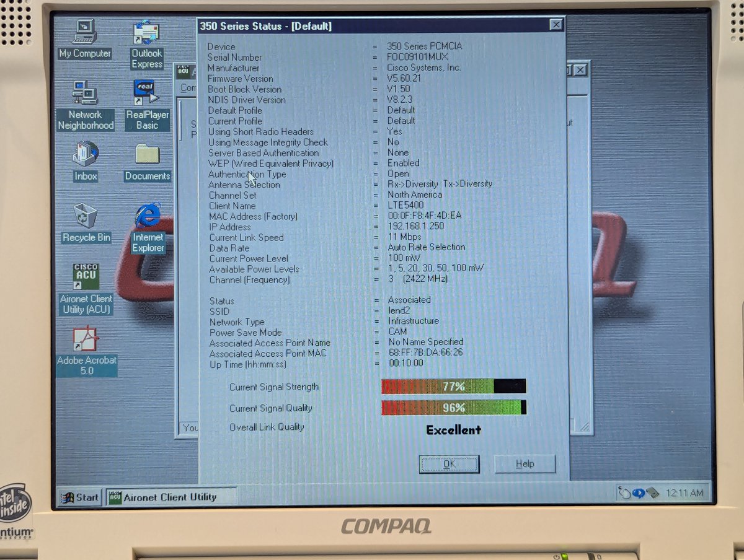Click OK in the 350 Series Status dialog
Viewport: 744px width, 560px height.
click(x=449, y=464)
